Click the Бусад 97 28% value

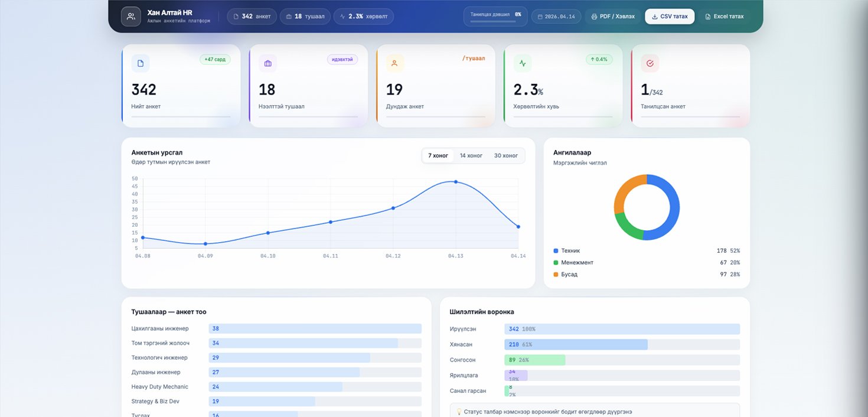[x=729, y=275]
